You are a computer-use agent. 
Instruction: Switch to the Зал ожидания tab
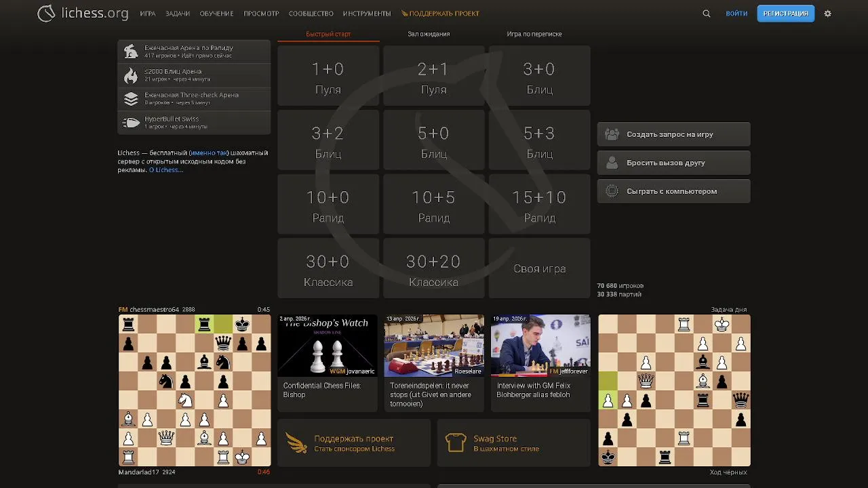coord(429,34)
